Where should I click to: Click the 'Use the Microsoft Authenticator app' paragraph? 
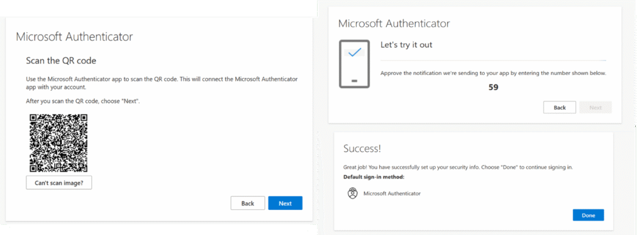pos(162,83)
